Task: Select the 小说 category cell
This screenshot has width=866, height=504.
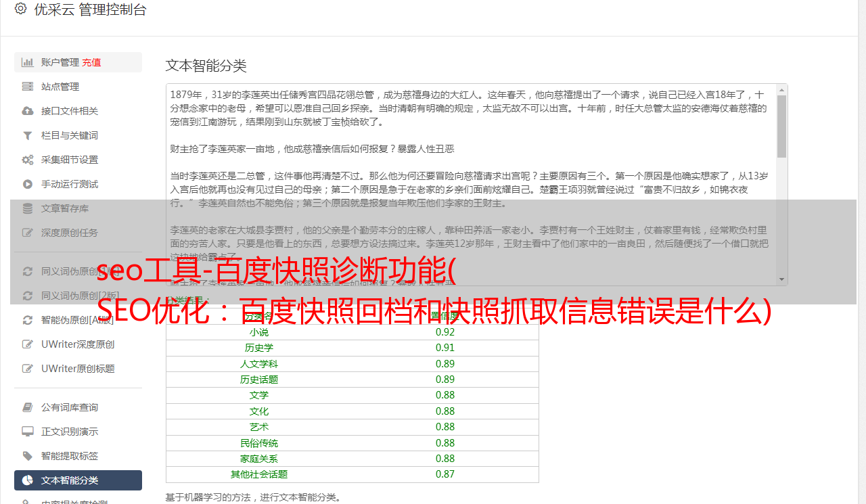Action: pyautogui.click(x=259, y=332)
